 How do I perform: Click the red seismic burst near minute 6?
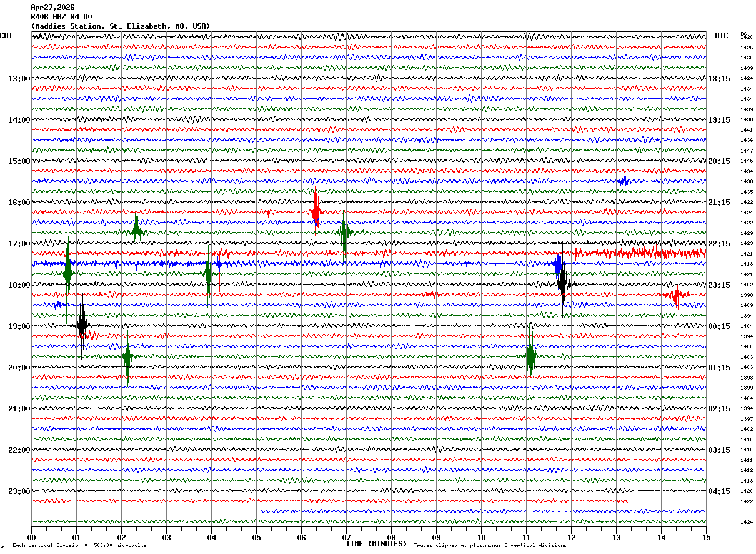[316, 211]
